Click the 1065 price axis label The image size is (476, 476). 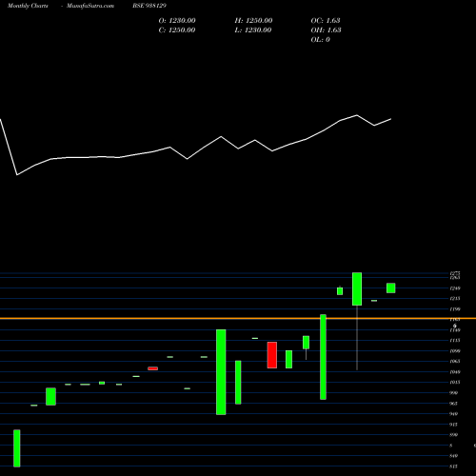tap(455, 361)
